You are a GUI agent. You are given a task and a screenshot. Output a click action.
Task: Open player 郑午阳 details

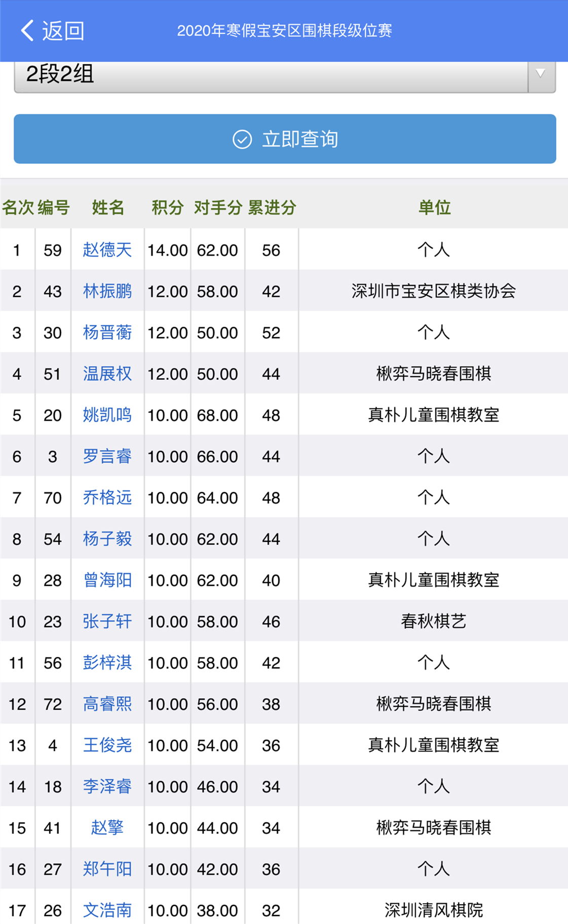(x=107, y=869)
